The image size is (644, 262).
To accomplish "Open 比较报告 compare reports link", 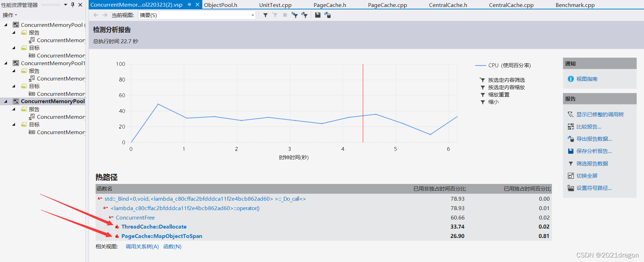I will (589, 127).
